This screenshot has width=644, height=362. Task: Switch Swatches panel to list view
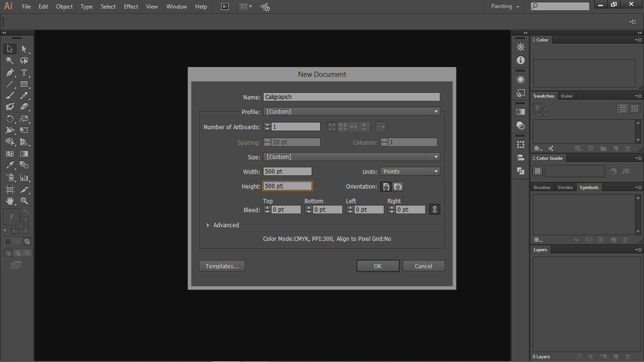pyautogui.click(x=623, y=108)
